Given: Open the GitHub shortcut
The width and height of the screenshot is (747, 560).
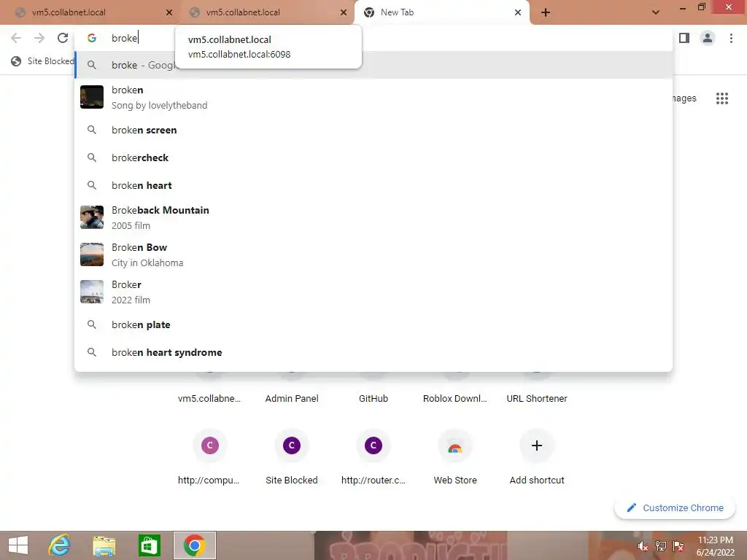Looking at the screenshot, I should click(x=373, y=398).
